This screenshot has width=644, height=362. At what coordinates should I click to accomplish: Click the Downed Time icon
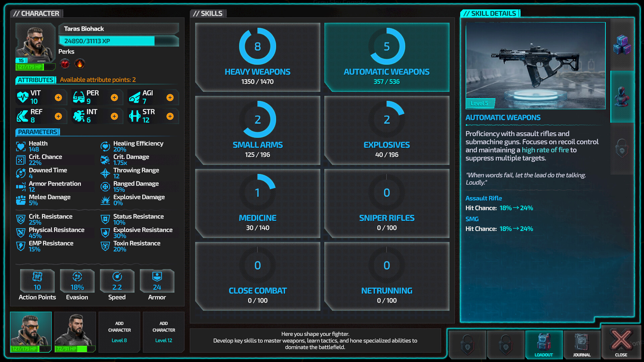click(x=21, y=173)
